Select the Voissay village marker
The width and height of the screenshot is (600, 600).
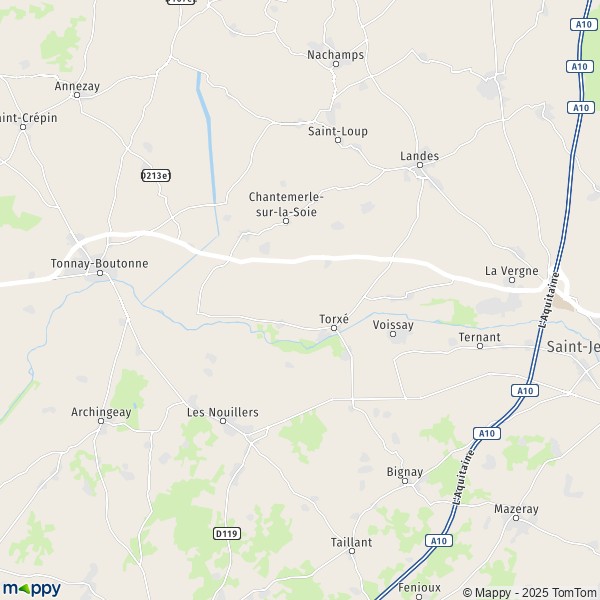pyautogui.click(x=393, y=334)
